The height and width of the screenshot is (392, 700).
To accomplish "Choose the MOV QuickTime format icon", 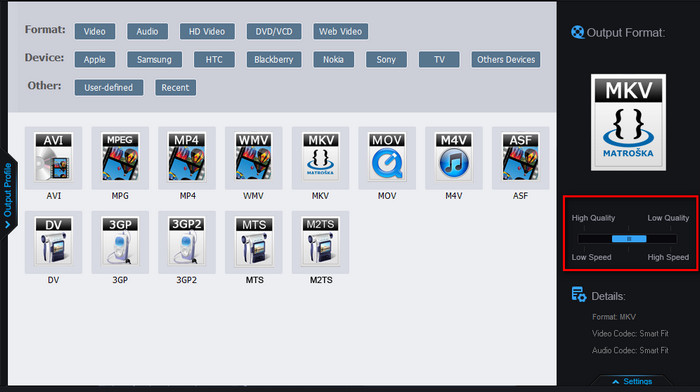I will [x=387, y=157].
